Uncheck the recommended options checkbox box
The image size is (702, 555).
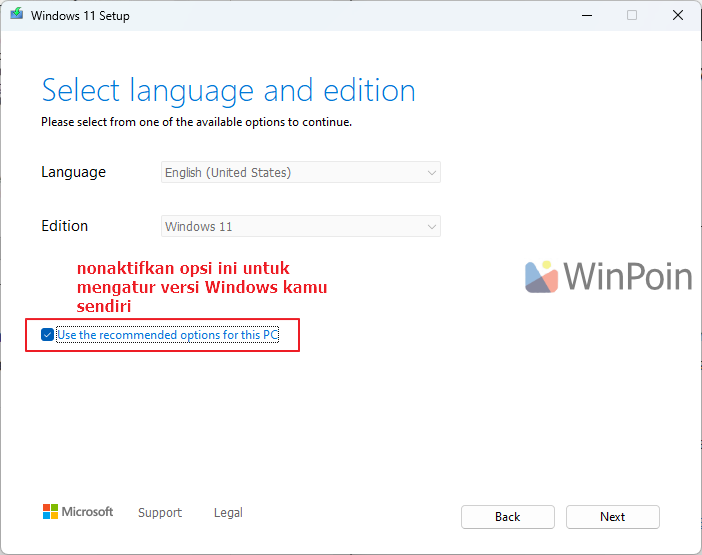point(47,335)
